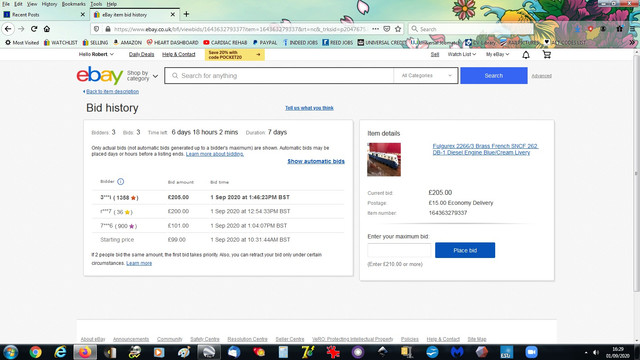
Task: Open Edit menu
Action: pos(18,4)
